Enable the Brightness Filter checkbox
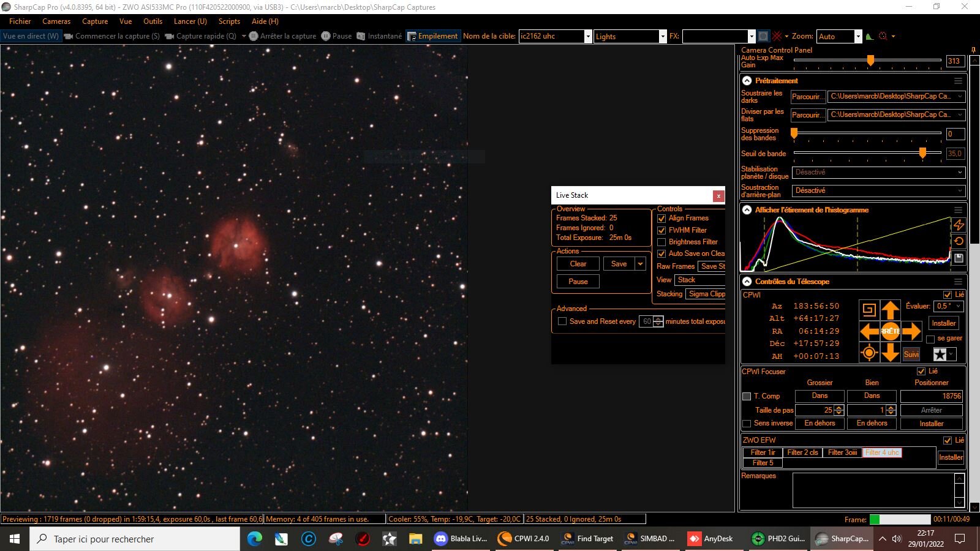 pyautogui.click(x=661, y=242)
